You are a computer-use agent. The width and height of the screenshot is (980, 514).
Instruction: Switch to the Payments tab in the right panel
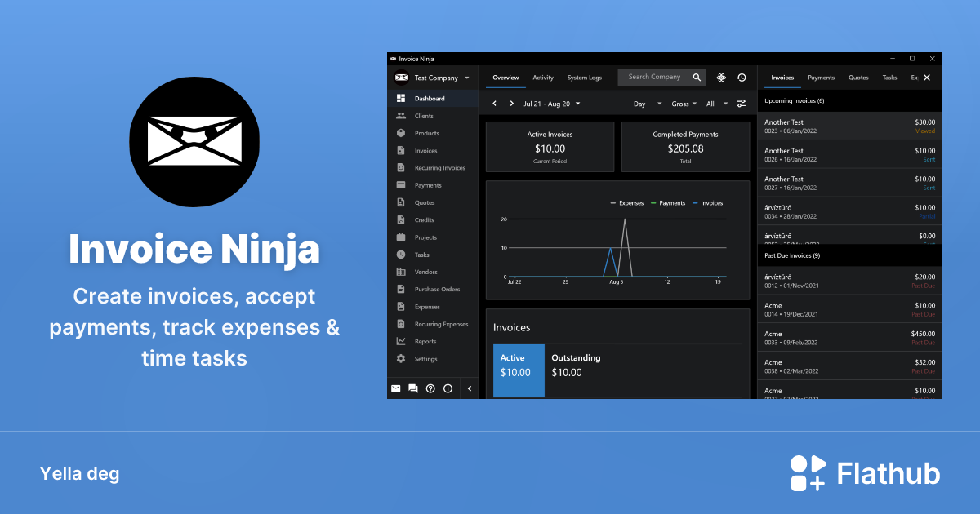[821, 77]
